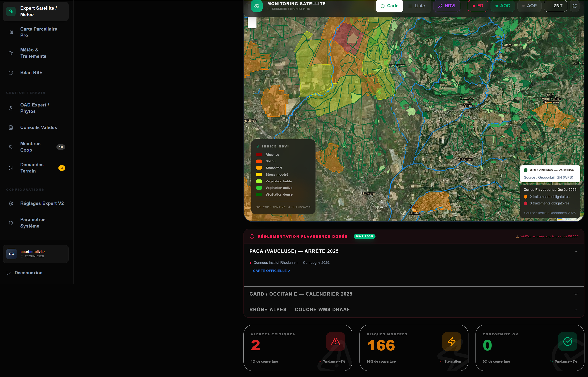Screen dimensions: 588x377
Task: Open the Leaflet attribution link
Action: click(x=568, y=219)
